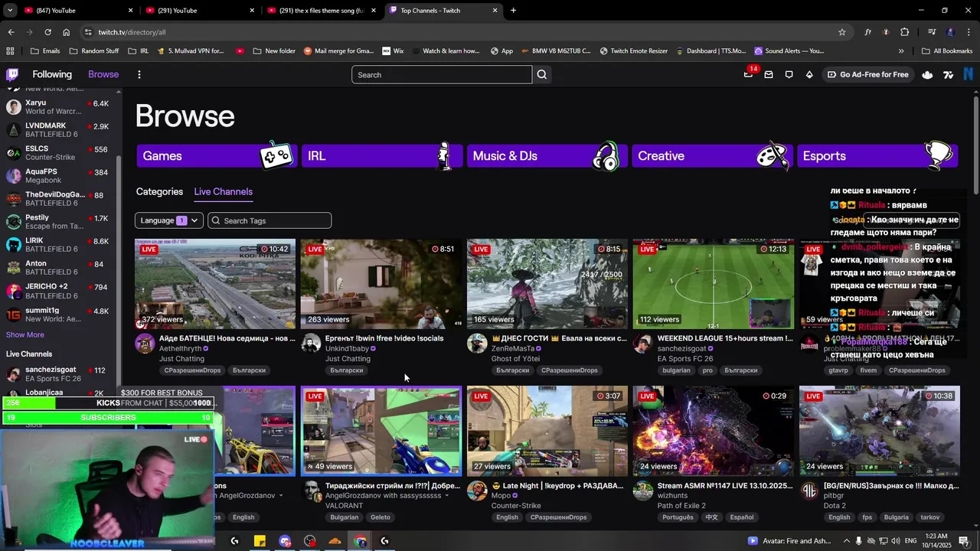Image resolution: width=980 pixels, height=551 pixels.
Task: Open the Chrome Extensions puzzle icon
Action: click(905, 32)
